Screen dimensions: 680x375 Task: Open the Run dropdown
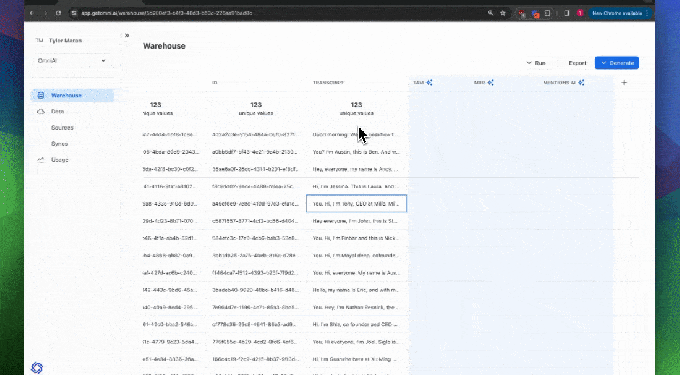pos(536,63)
